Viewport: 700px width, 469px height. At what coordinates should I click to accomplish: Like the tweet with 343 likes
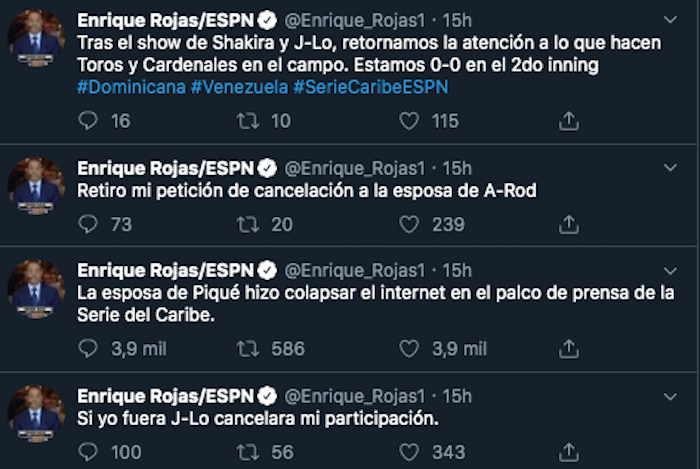pyautogui.click(x=409, y=453)
